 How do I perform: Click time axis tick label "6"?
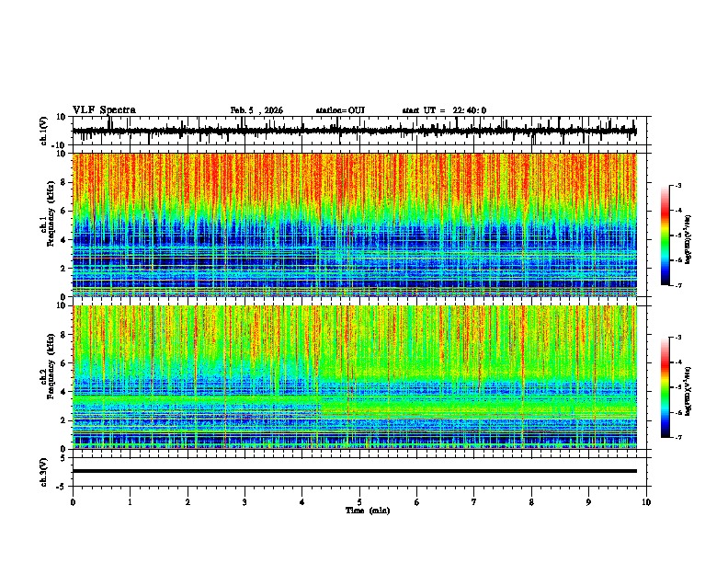pos(417,502)
